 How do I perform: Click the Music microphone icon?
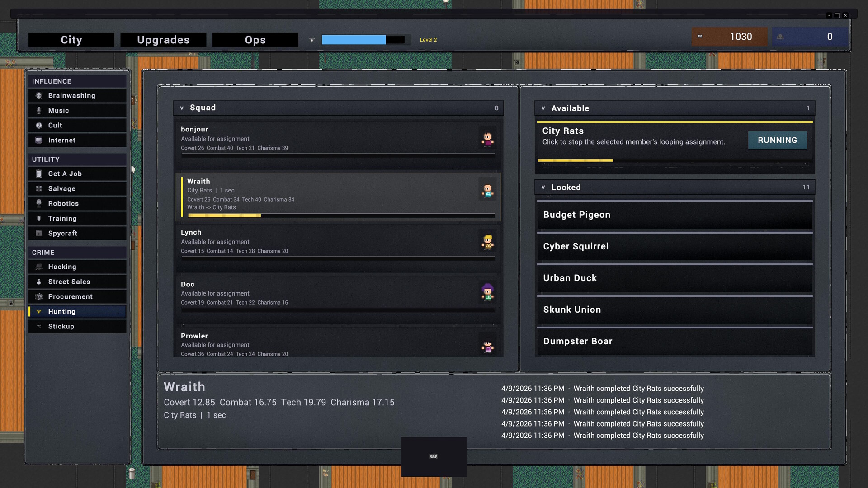tap(39, 110)
